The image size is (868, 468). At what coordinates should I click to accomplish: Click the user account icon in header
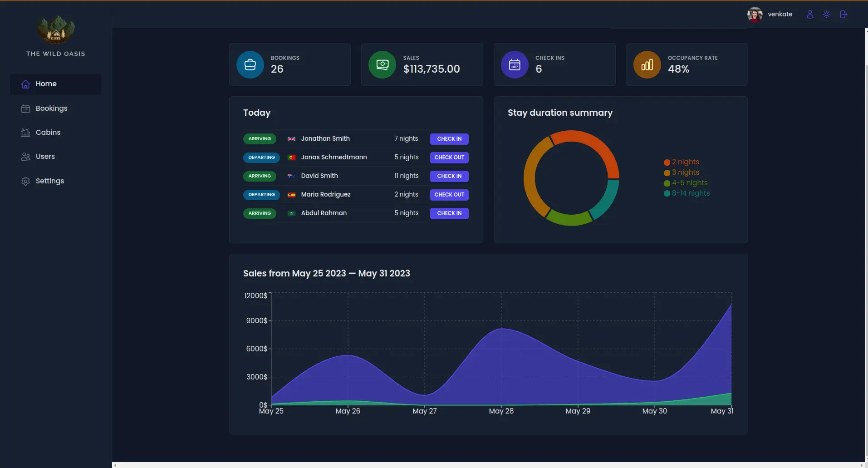pos(810,15)
